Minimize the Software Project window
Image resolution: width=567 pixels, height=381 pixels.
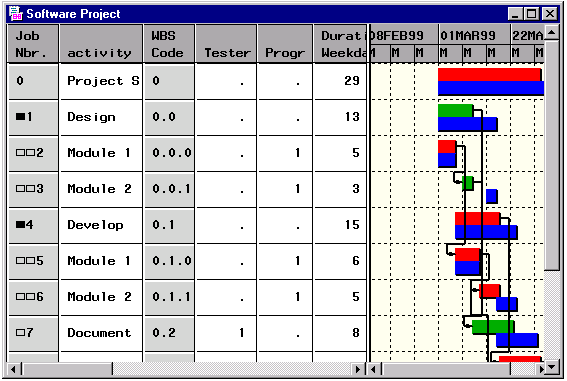coord(515,14)
